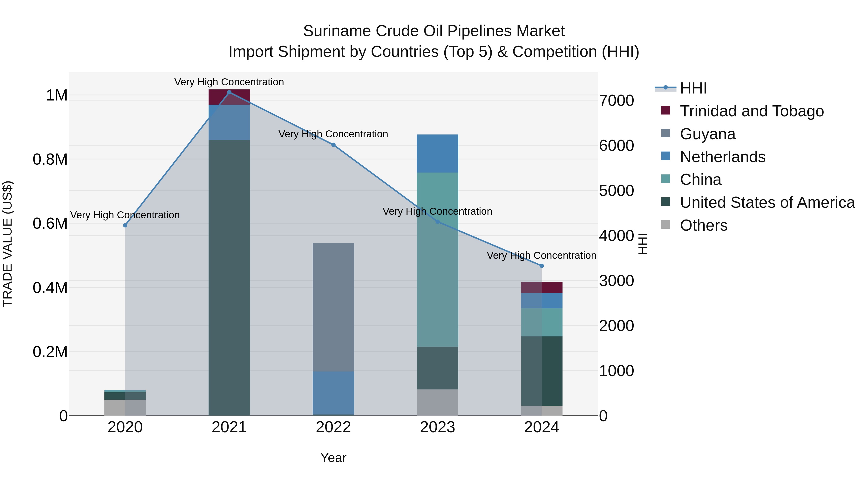Click the 2021 Trinidad and Tobago bar segment
This screenshot has width=868, height=488.
[x=230, y=97]
